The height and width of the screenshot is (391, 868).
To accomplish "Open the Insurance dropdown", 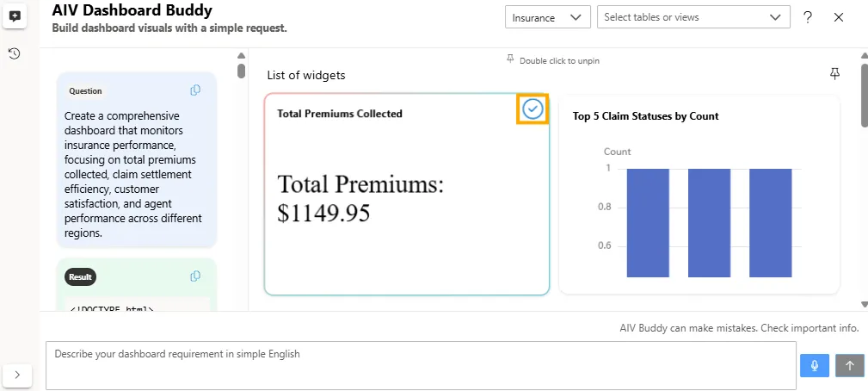I will click(x=547, y=17).
